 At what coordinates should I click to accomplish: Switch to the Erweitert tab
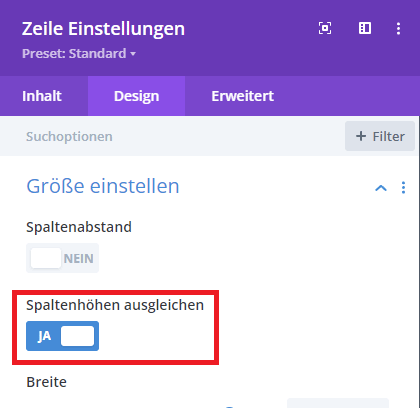click(243, 96)
